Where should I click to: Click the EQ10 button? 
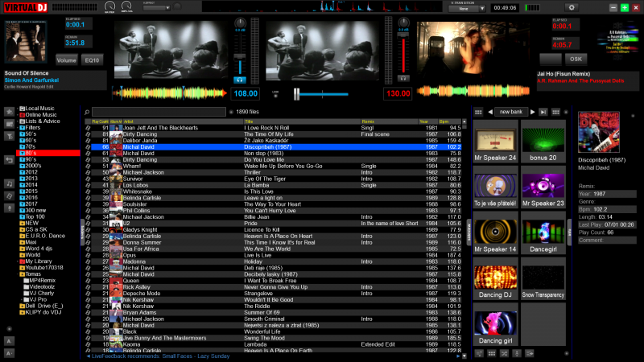click(x=92, y=60)
